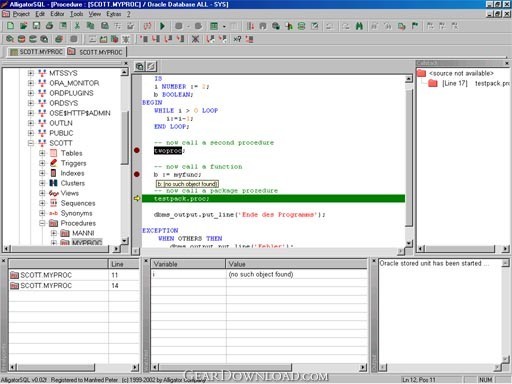Viewport: 512px width, 384px height.
Task: Click the magnifier icon starting second toolbar
Action: (10, 39)
